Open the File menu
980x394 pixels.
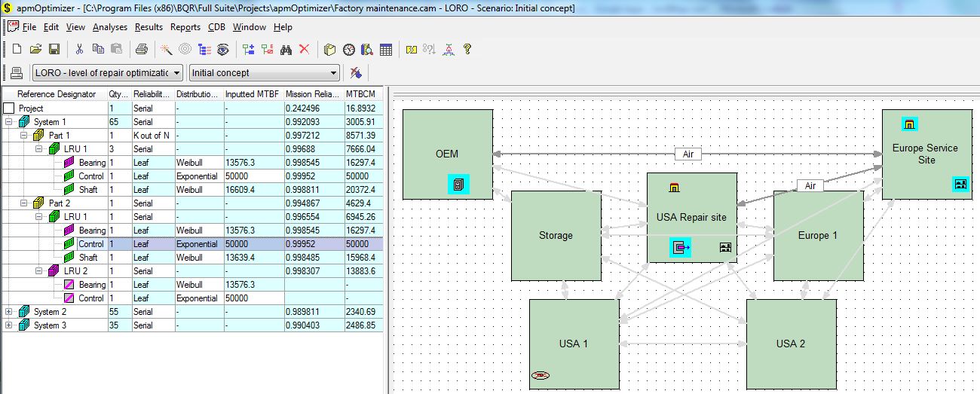pos(29,27)
